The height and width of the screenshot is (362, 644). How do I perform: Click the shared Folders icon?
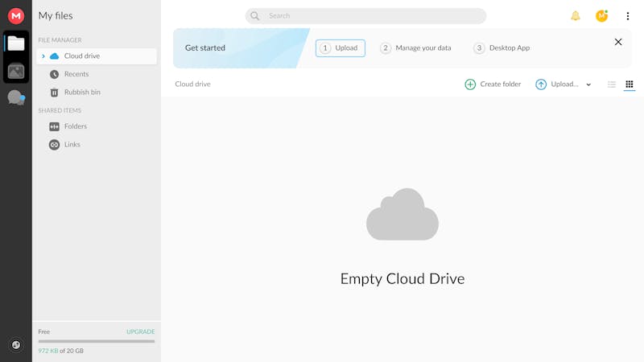tap(54, 126)
